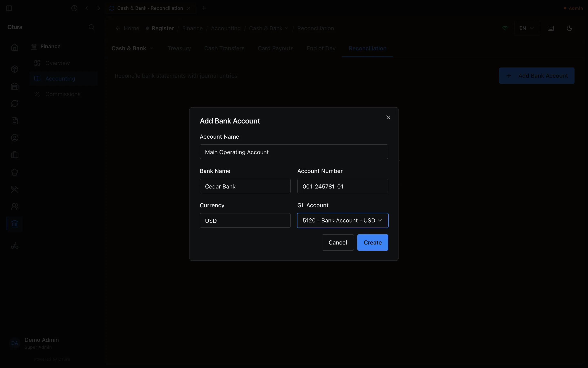Edit the Bank Name field Cedar Bank
The height and width of the screenshot is (368, 588).
[245, 186]
